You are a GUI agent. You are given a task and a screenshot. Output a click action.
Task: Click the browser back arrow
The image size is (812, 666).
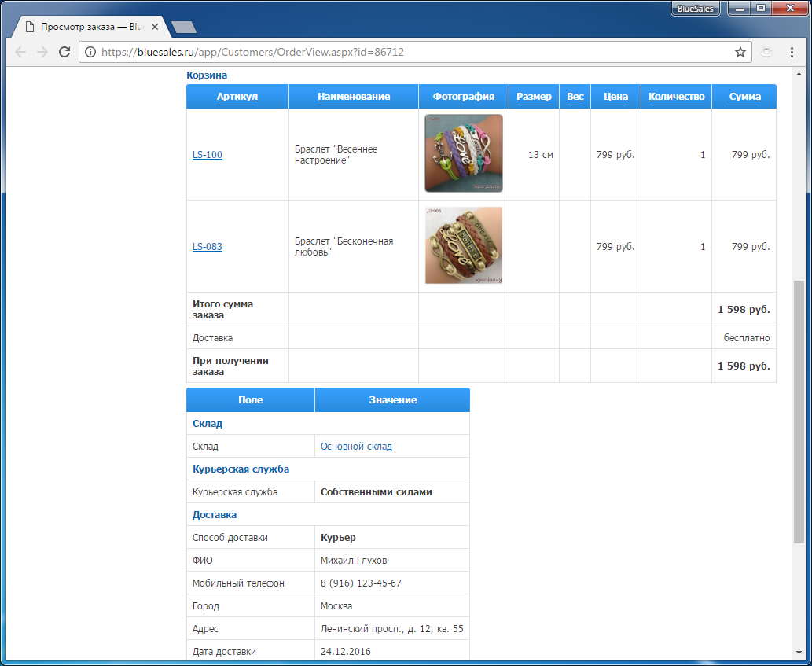coord(20,52)
